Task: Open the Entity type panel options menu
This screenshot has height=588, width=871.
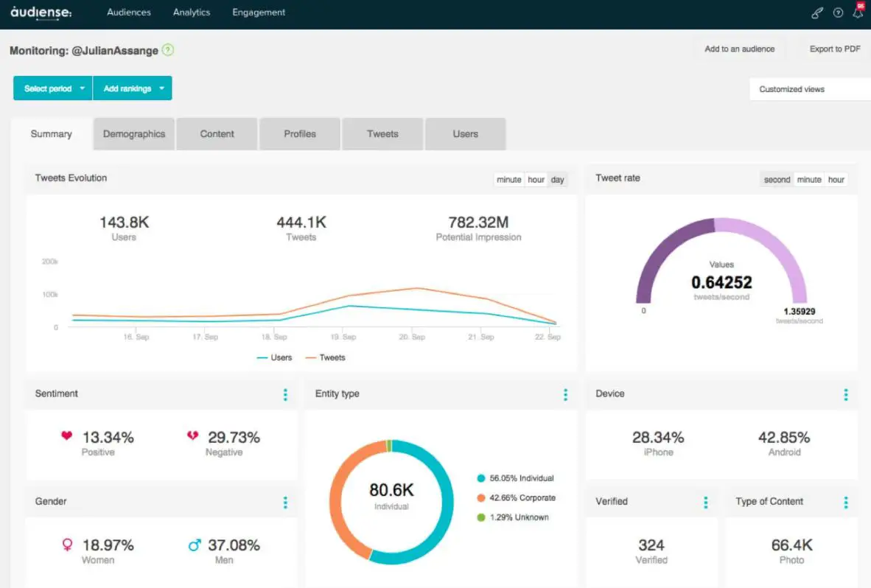Action: click(565, 394)
